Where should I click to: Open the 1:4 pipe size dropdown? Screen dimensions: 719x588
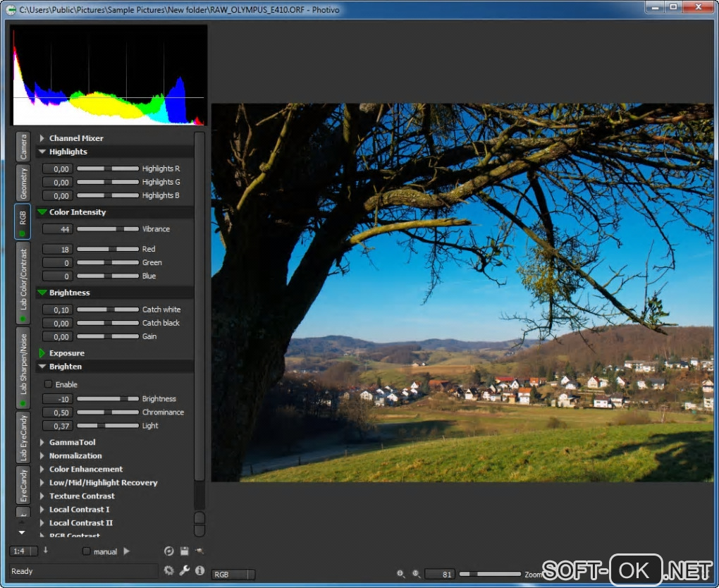(24, 551)
